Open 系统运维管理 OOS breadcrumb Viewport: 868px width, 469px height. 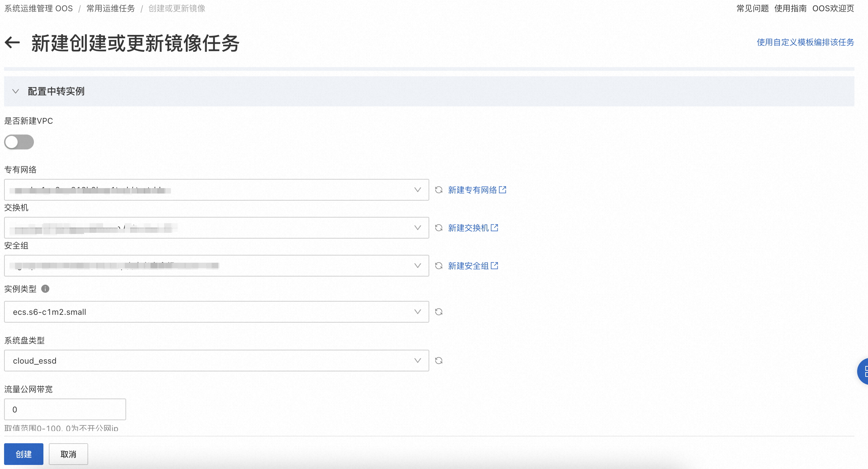click(38, 8)
